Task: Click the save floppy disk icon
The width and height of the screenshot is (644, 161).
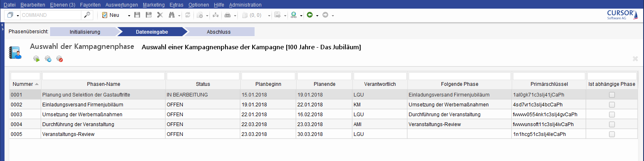Action: point(137,15)
